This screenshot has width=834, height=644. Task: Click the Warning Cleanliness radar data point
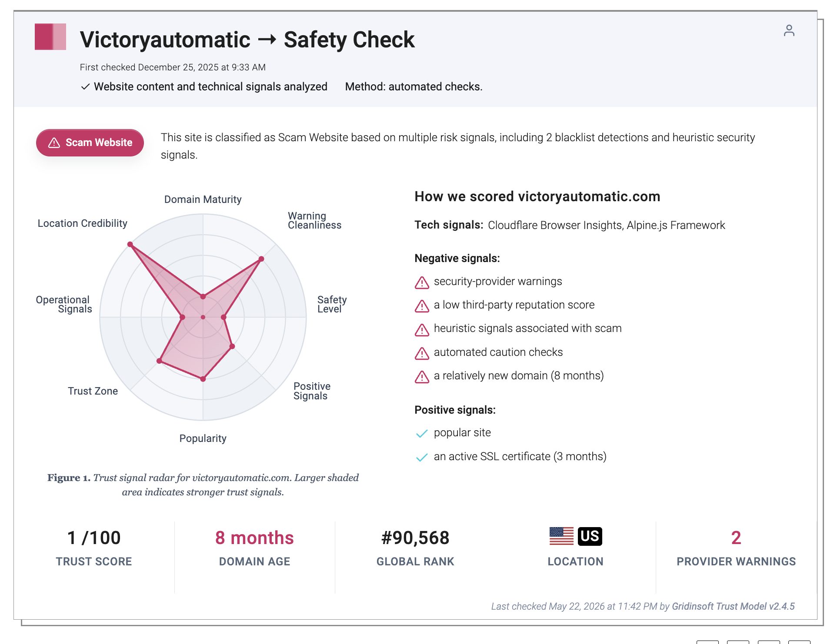point(261,259)
